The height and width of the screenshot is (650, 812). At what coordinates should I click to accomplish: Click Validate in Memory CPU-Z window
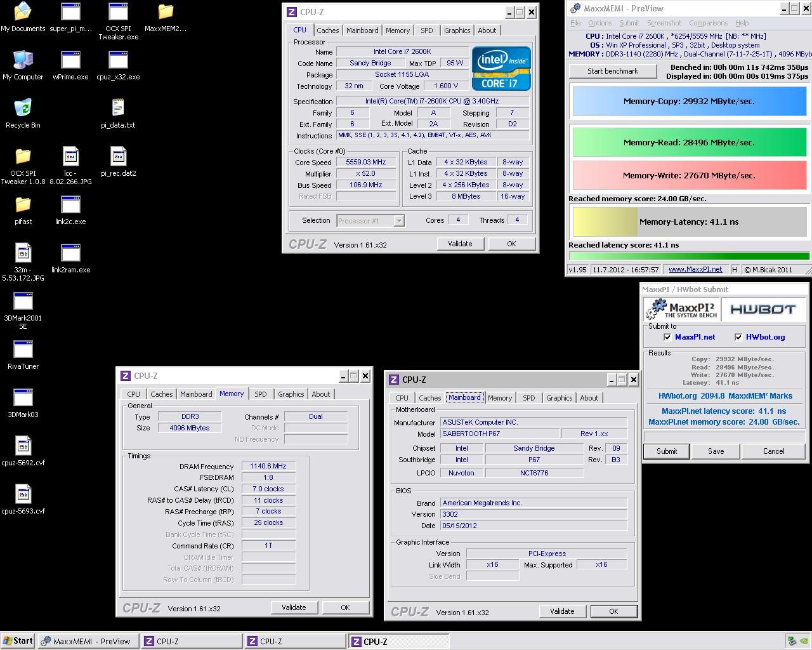click(x=294, y=607)
